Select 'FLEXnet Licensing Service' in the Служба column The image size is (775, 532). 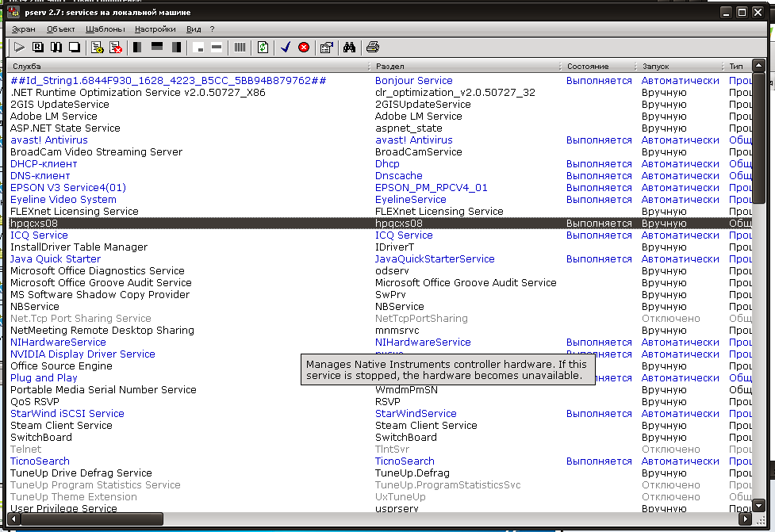[x=74, y=212]
